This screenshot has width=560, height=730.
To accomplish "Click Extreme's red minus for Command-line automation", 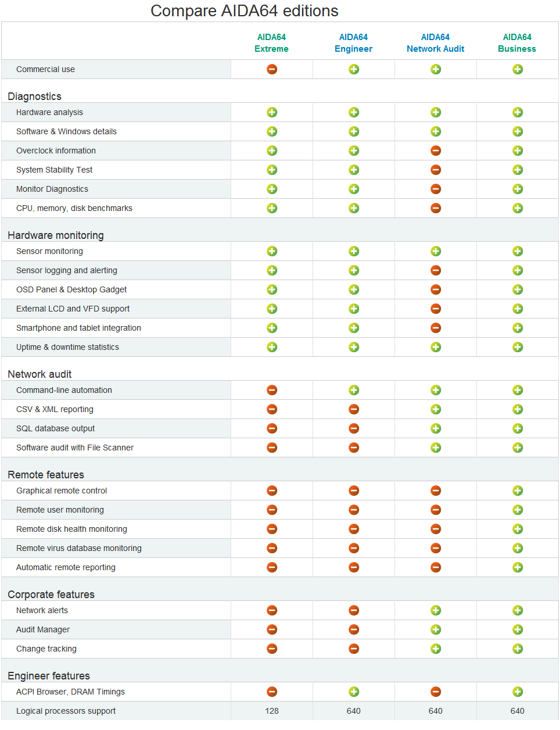I will point(272,390).
